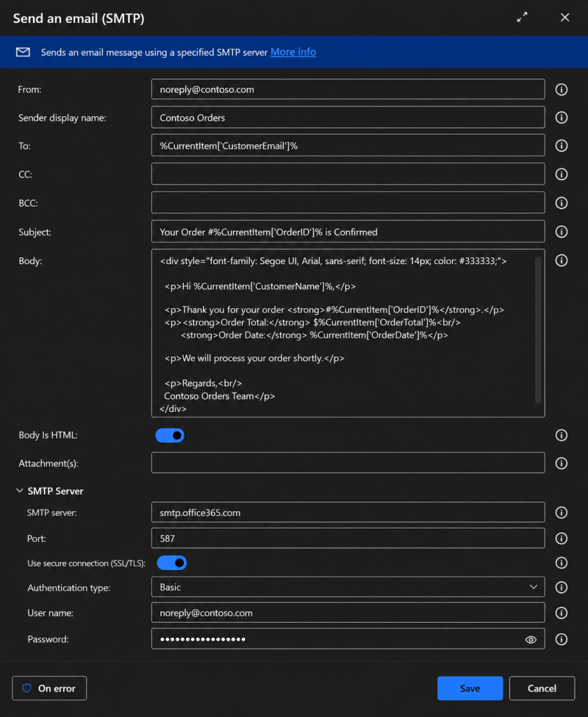Click the To recipient field
This screenshot has height=717, width=588.
click(348, 146)
